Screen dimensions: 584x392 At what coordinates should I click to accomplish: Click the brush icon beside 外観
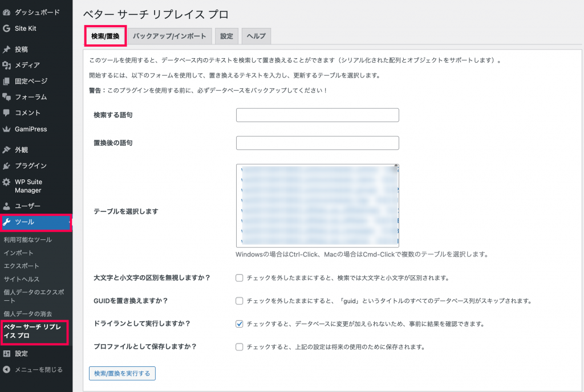pos(6,150)
